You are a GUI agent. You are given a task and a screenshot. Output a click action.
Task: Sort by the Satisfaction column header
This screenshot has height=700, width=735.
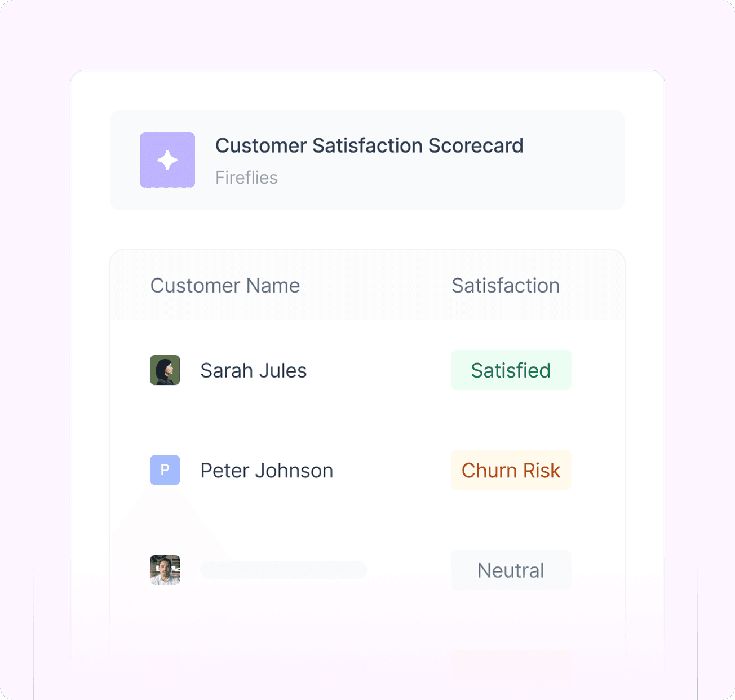pos(505,286)
